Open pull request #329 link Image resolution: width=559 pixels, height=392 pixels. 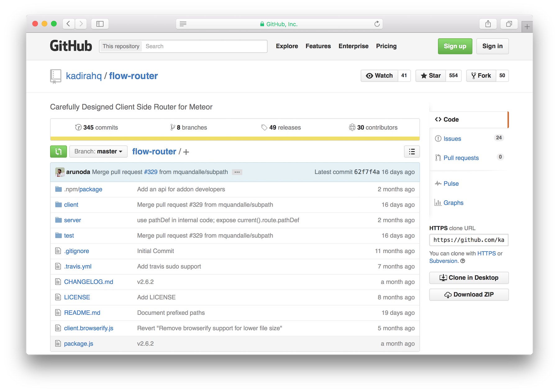[151, 172]
